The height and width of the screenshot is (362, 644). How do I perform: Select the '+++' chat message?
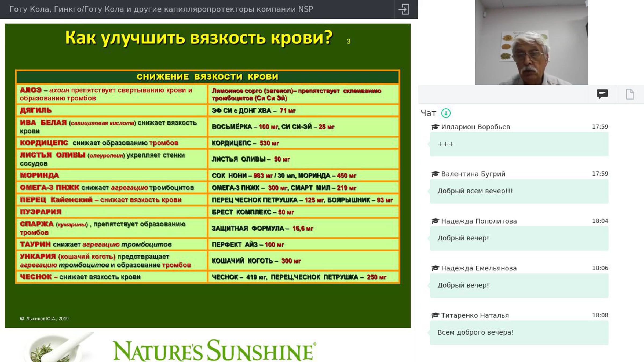pyautogui.click(x=519, y=144)
